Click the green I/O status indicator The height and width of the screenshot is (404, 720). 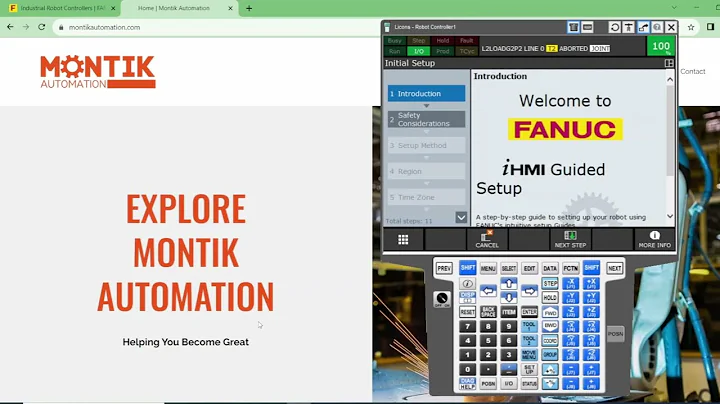(x=418, y=51)
